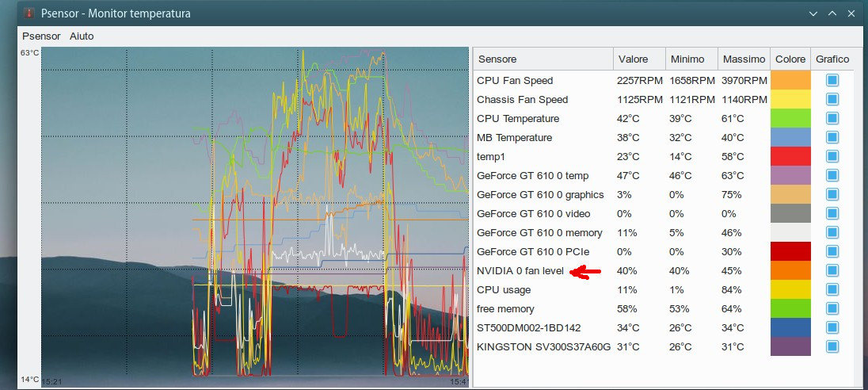Image resolution: width=868 pixels, height=390 pixels.
Task: Open the Psensor menu
Action: tap(41, 36)
